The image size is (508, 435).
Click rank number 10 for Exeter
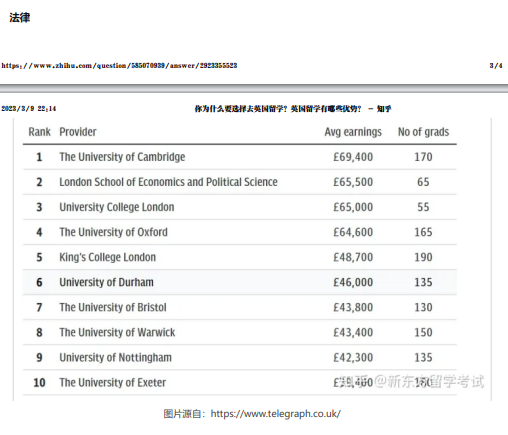pyautogui.click(x=39, y=383)
